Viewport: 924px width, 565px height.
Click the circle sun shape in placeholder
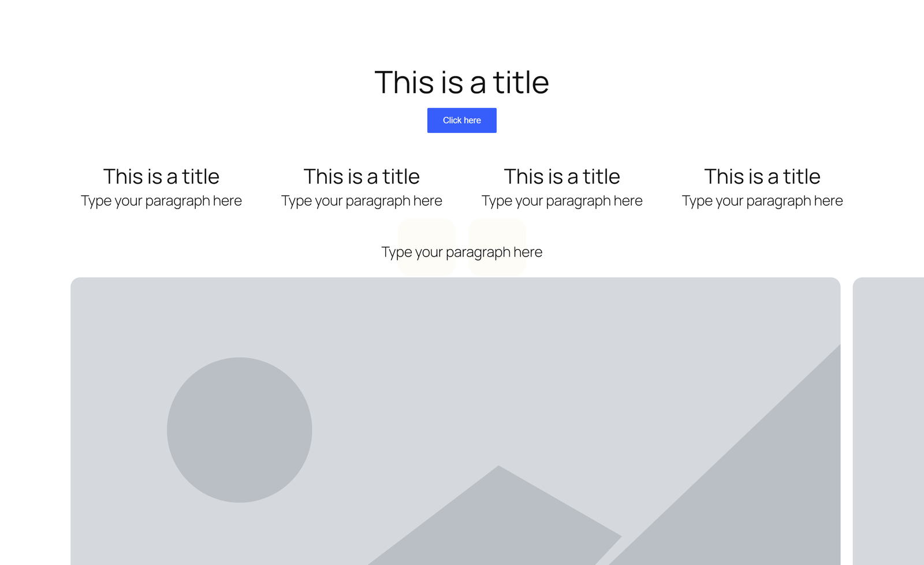click(239, 430)
